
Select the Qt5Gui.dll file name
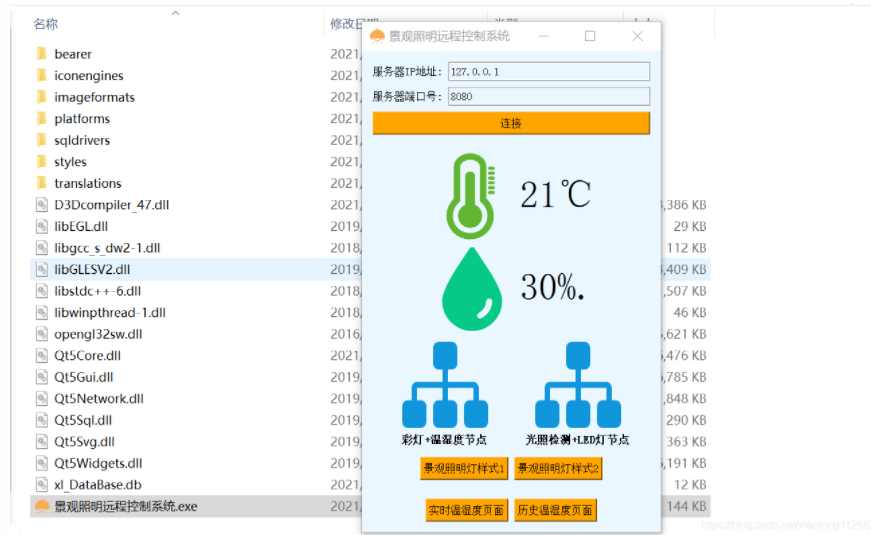point(84,377)
